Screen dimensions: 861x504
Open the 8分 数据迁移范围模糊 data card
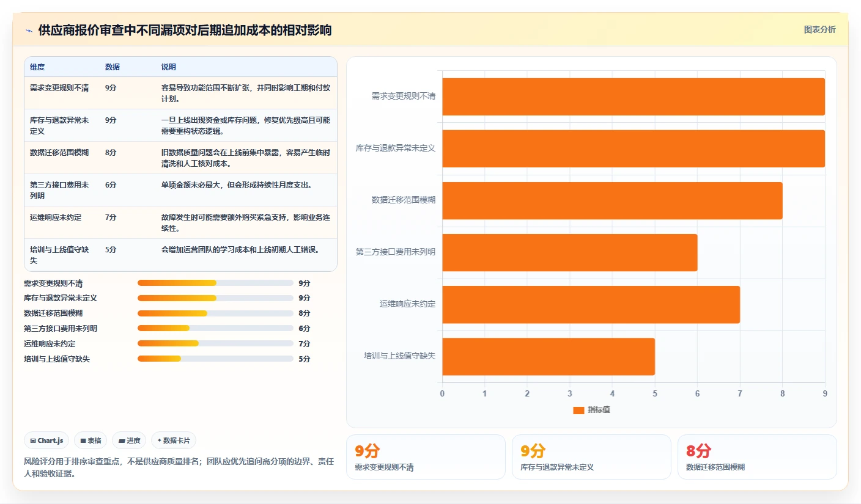point(757,457)
